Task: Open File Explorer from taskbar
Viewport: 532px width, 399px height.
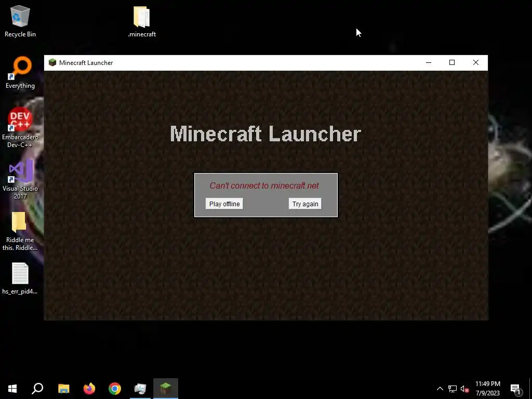Action: (x=63, y=389)
